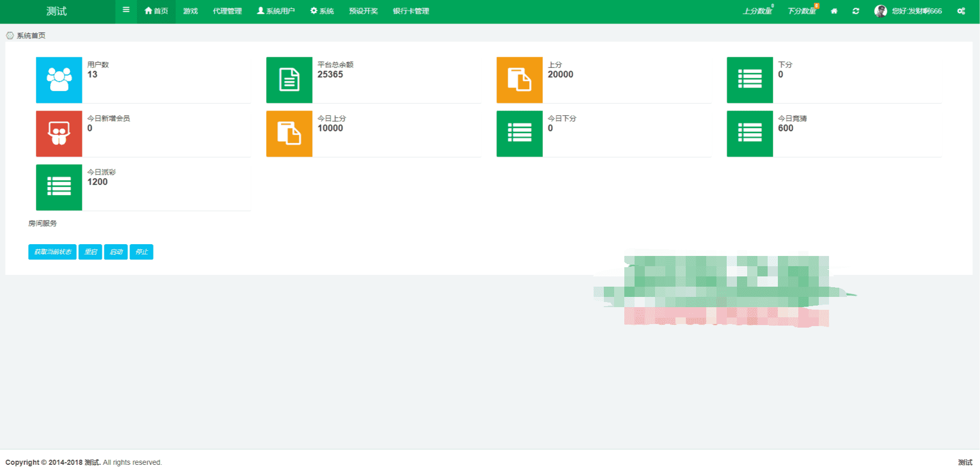The image size is (980, 473).
Task: Expand the 系统用户 menu
Action: pos(276,11)
